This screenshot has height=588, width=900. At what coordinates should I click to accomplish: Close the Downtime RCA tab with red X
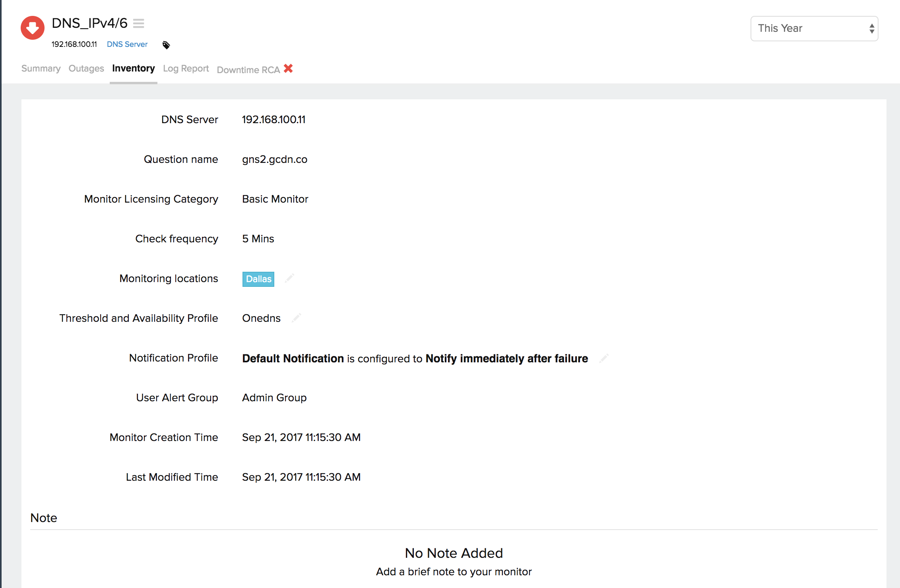pyautogui.click(x=288, y=68)
